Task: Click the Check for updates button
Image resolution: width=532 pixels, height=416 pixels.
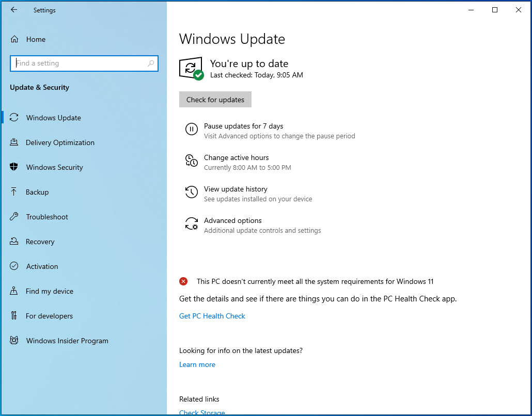Action: (x=215, y=99)
